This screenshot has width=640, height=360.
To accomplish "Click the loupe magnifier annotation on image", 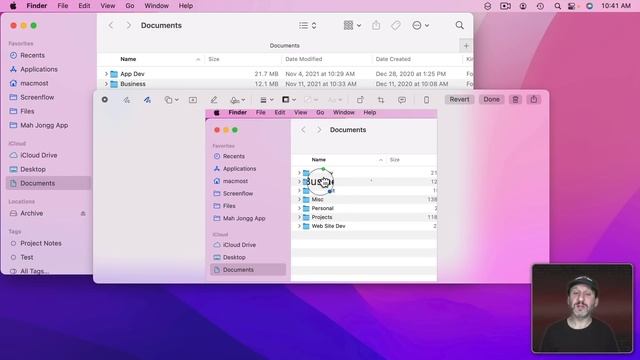I will pyautogui.click(x=320, y=181).
